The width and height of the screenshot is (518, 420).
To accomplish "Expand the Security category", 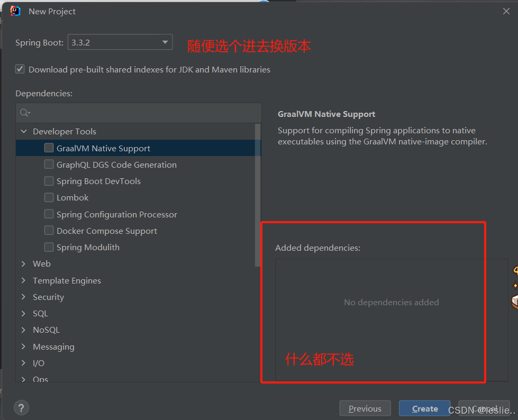I will point(23,297).
